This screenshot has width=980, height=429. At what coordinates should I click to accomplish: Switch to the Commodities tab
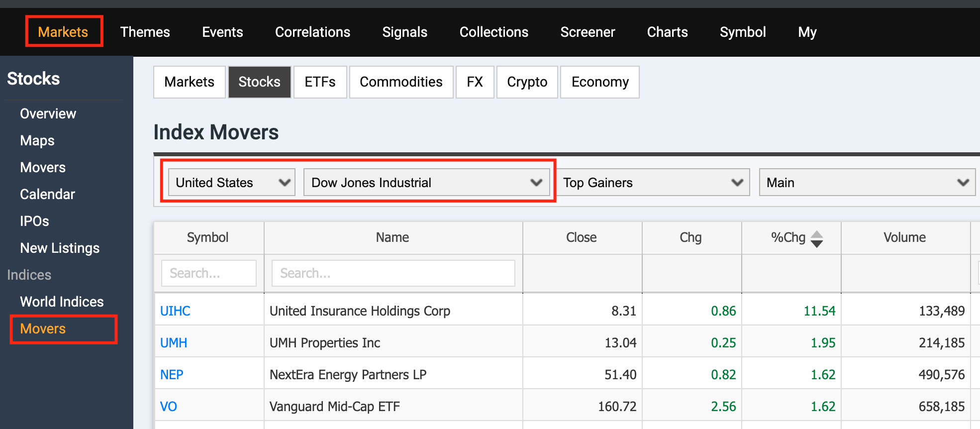(x=401, y=82)
